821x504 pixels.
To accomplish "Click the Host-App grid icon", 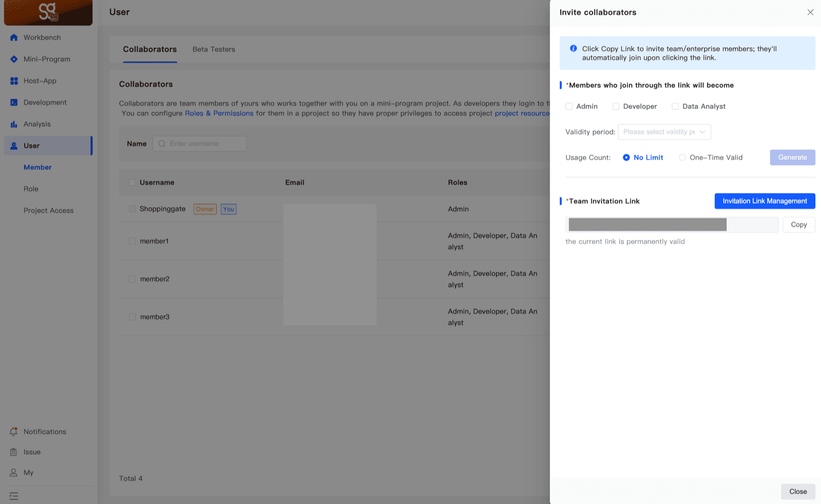I will pyautogui.click(x=14, y=81).
